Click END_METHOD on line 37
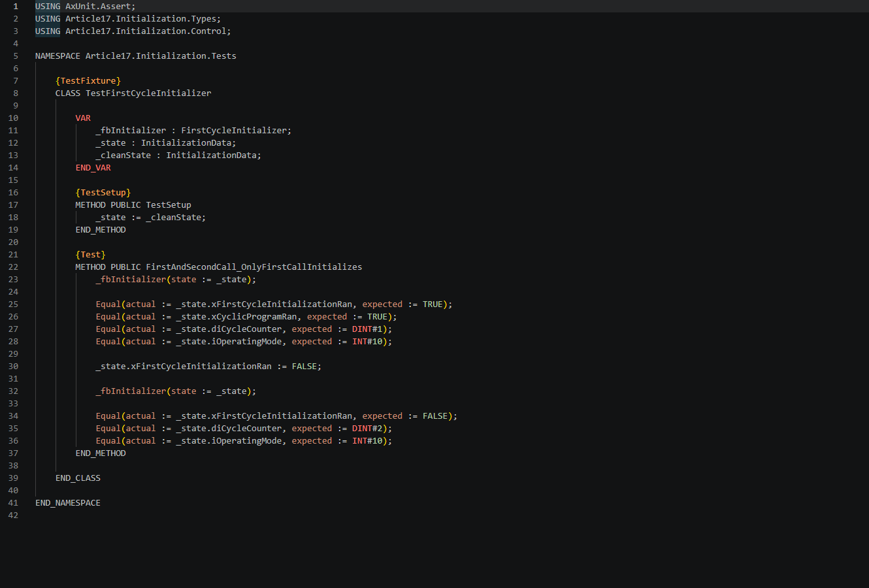The height and width of the screenshot is (588, 869). point(101,453)
